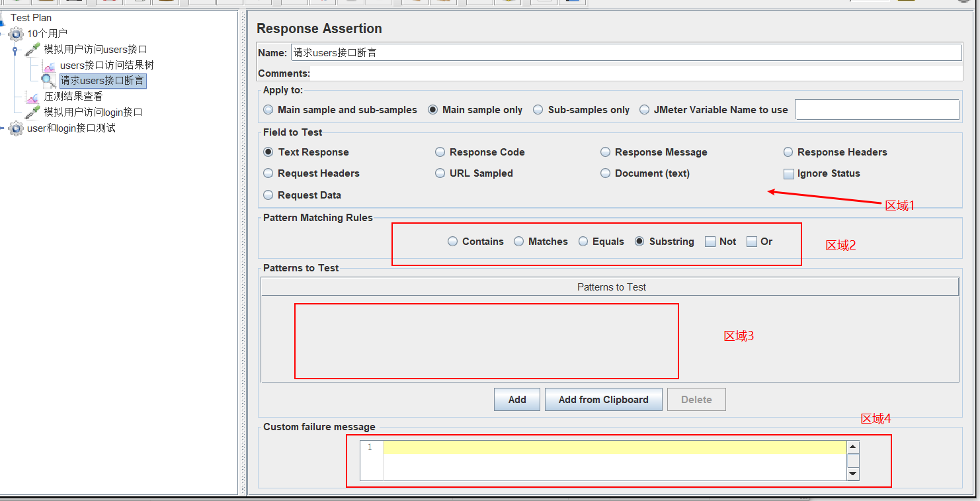980x501 pixels.
Task: Select the gear icon of 10个用户 thread group
Action: pos(16,33)
